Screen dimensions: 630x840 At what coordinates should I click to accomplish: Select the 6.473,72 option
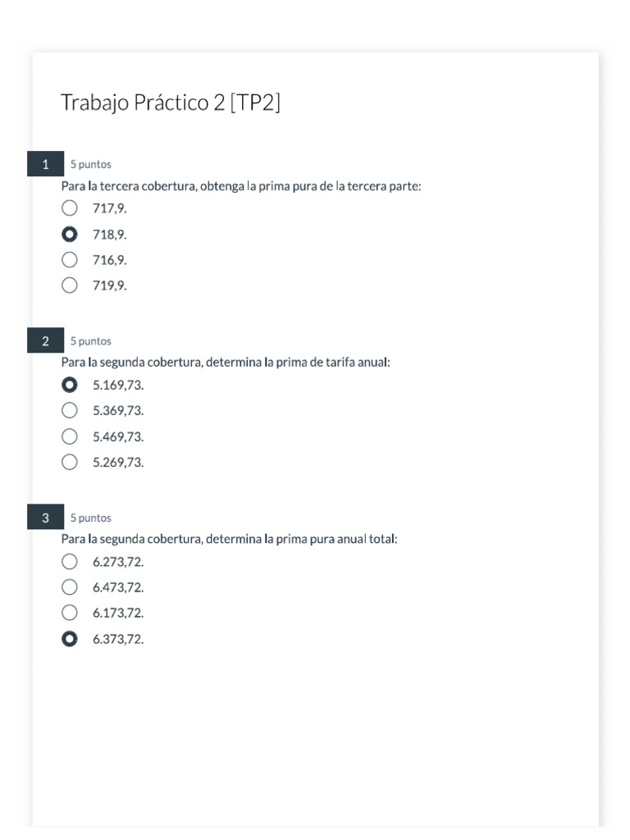click(x=70, y=587)
